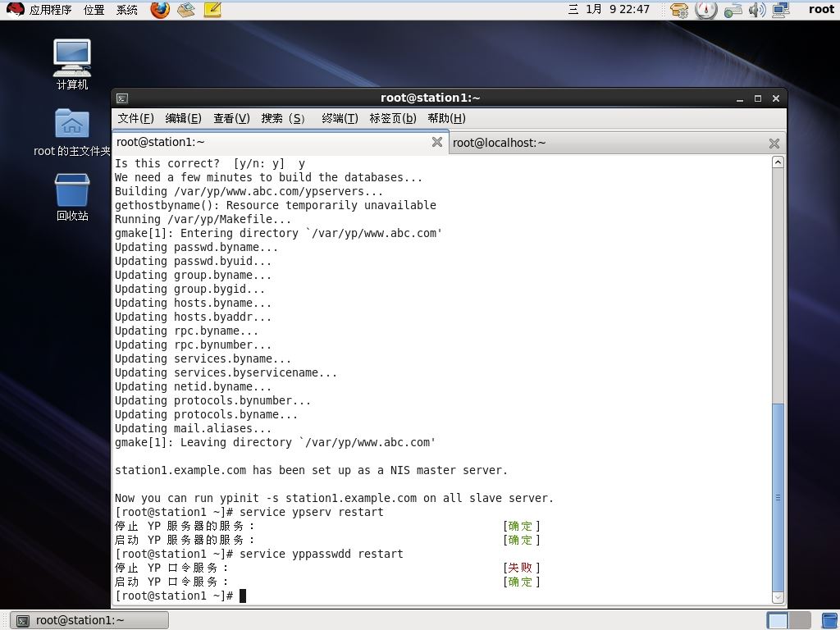Open the Terminal (终端) menu

340,118
